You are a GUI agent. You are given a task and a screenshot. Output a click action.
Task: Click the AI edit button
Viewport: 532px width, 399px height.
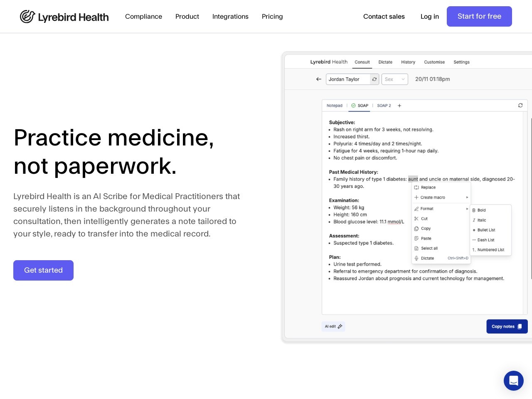tap(333, 326)
